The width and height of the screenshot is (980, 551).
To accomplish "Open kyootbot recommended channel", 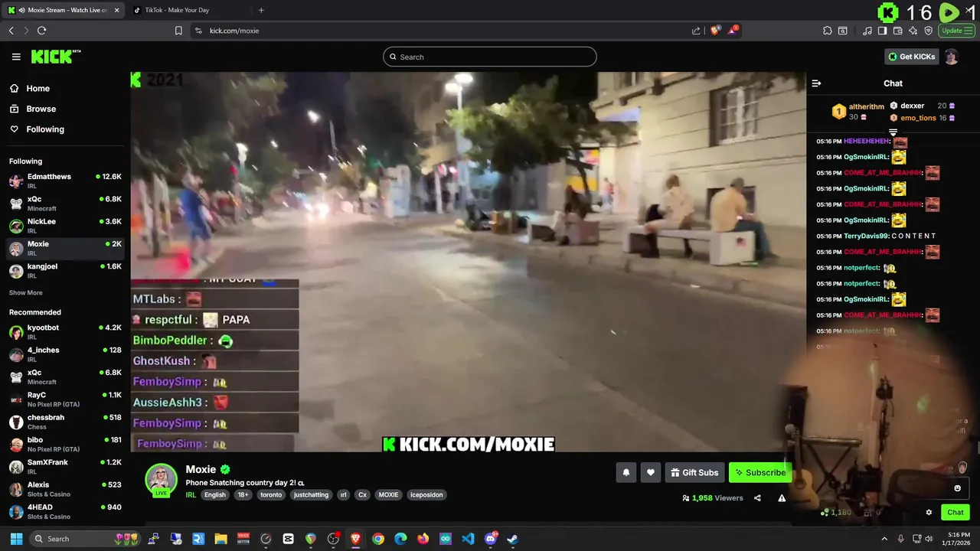I will [65, 331].
